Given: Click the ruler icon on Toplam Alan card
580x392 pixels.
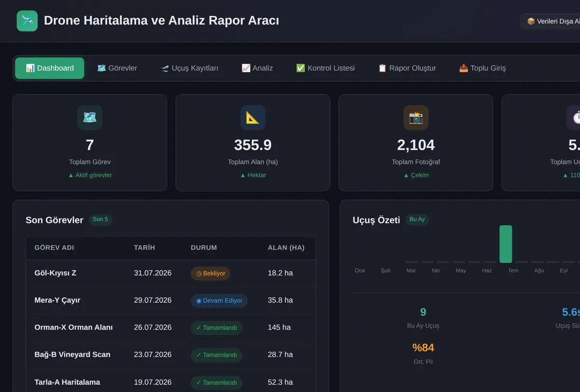Looking at the screenshot, I should 253,117.
